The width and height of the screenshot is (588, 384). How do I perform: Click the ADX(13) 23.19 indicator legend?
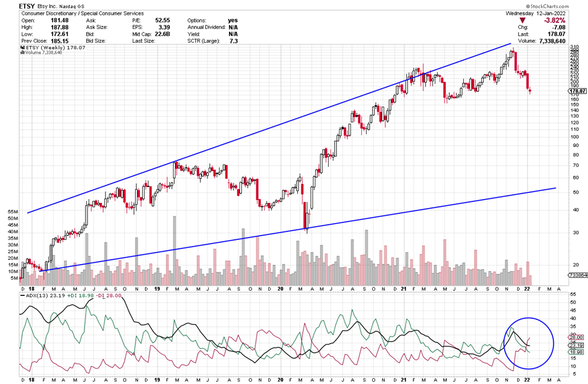[x=45, y=295]
